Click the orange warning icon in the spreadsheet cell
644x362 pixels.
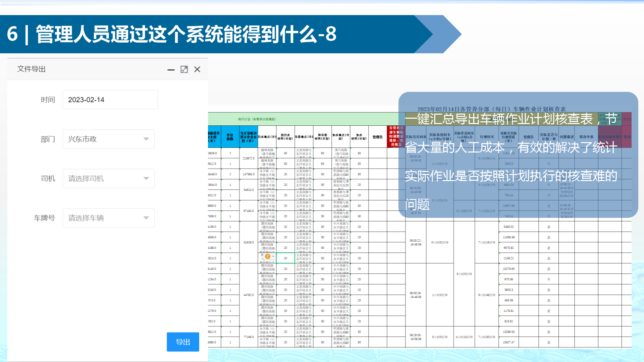tap(268, 256)
